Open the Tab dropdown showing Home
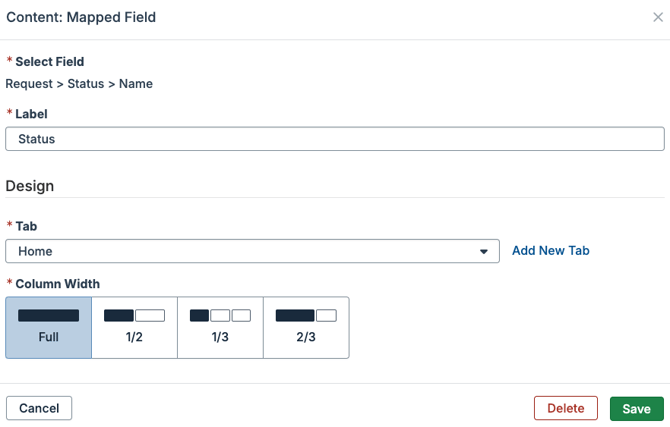670x427 pixels. pyautogui.click(x=252, y=251)
